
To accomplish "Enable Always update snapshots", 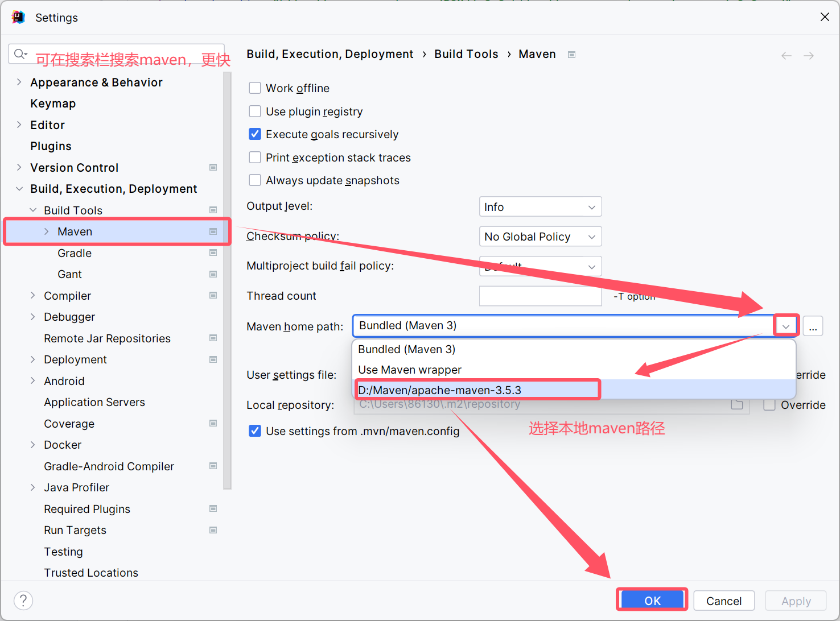I will 255,180.
